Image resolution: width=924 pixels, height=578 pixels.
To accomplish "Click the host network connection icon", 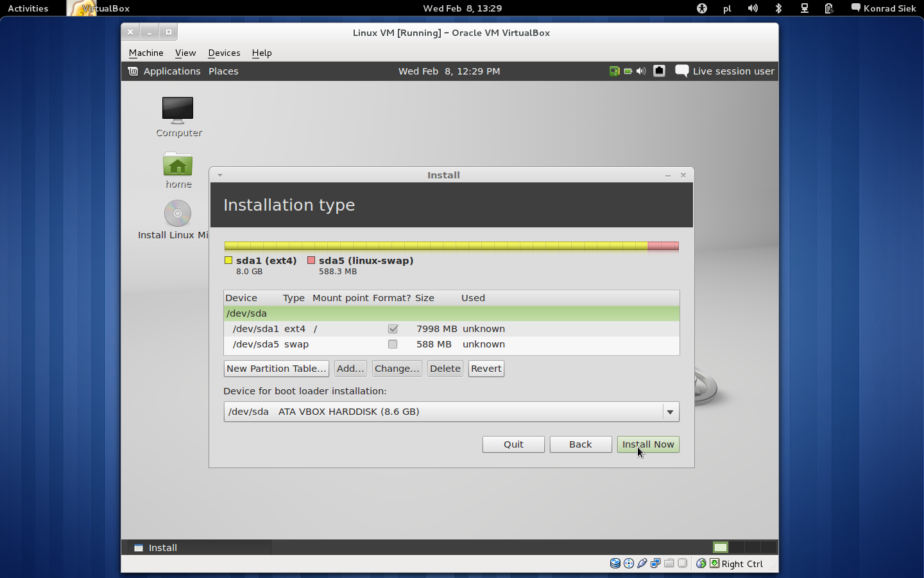I will click(x=804, y=8).
